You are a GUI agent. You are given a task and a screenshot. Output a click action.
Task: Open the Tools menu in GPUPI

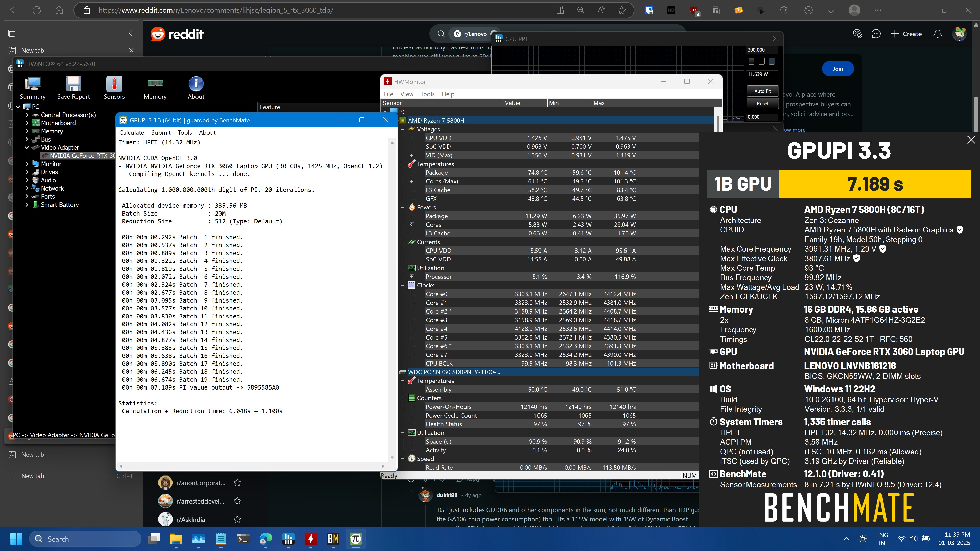185,132
